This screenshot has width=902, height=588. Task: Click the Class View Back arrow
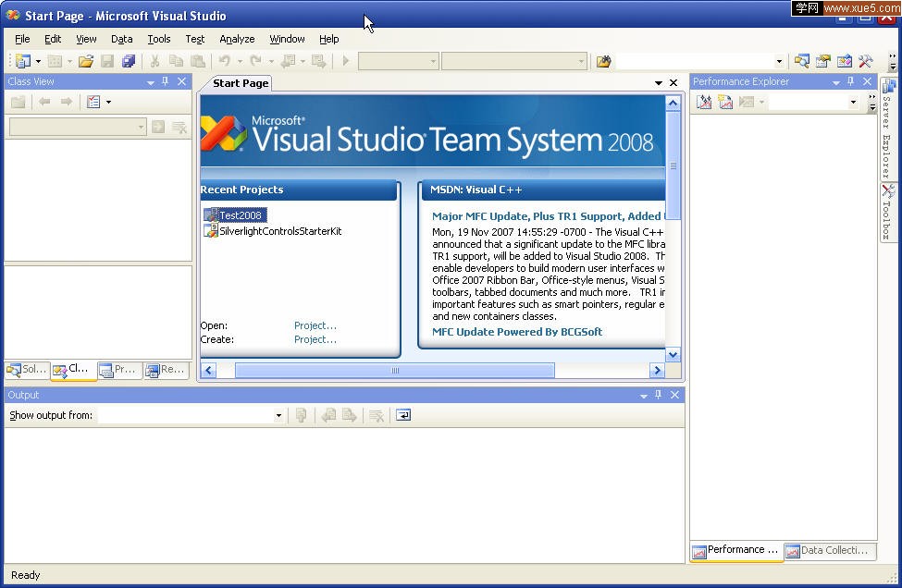(44, 102)
